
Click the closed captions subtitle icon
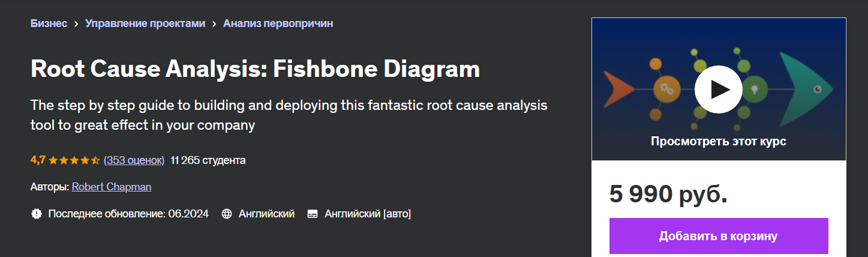[x=312, y=214]
